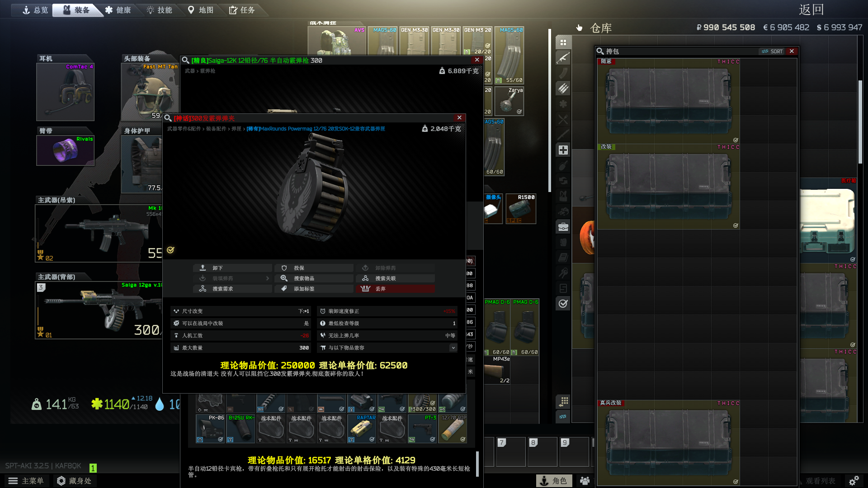This screenshot has width=868, height=488.
Task: Choose 搜索需求 in the context menu
Action: pos(233,289)
